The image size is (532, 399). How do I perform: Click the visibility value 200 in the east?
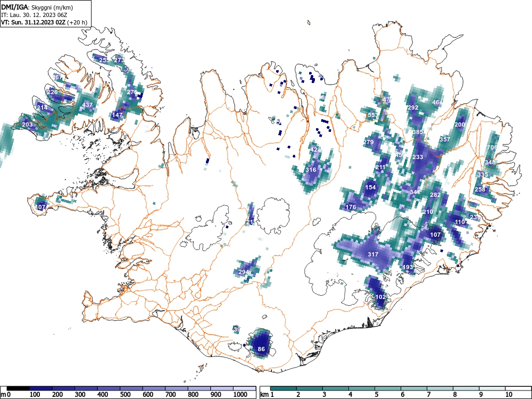(460, 124)
